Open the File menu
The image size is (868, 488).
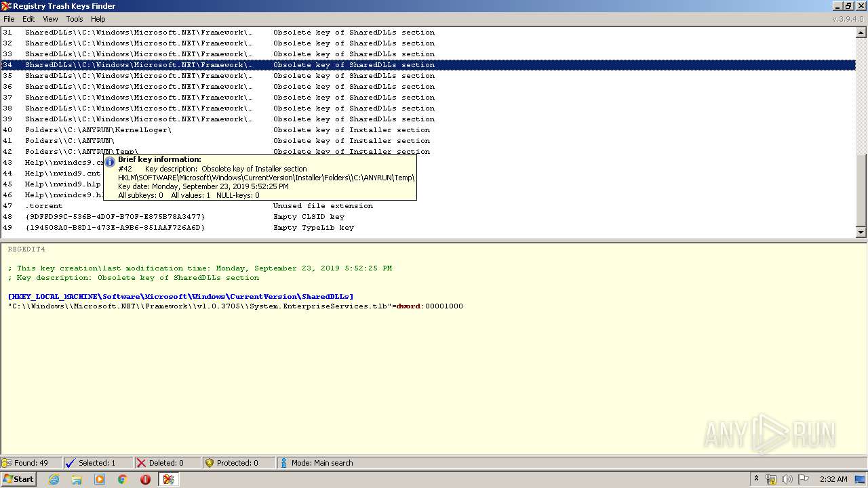tap(9, 19)
